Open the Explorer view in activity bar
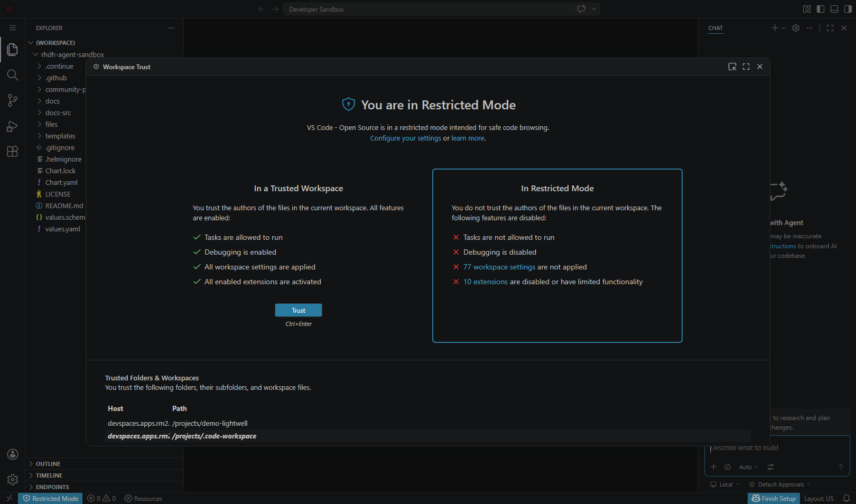Viewport: 856px width, 504px height. tap(13, 50)
